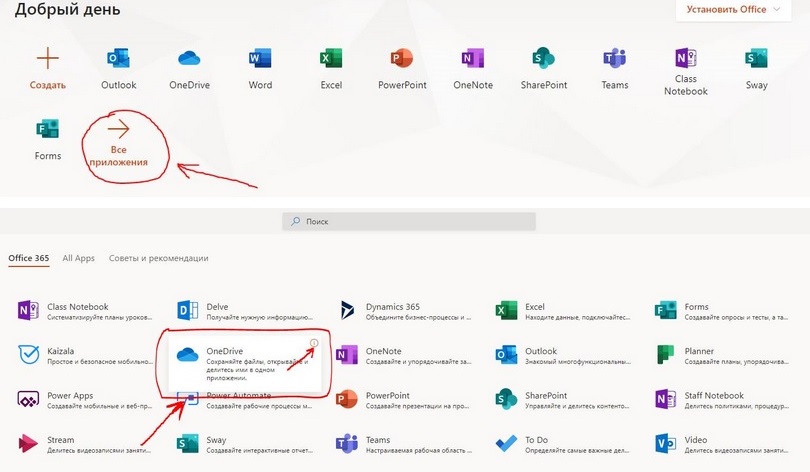Open Dynamics 365 in the apps list
This screenshot has height=472, width=810.
(404, 311)
